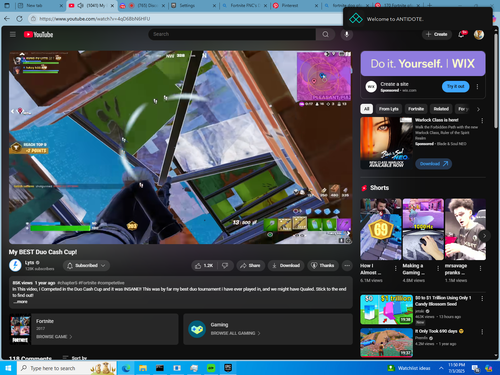Viewport: 500px width, 375px height.
Task: Open Gaming category heart icon
Action: pos(197,329)
